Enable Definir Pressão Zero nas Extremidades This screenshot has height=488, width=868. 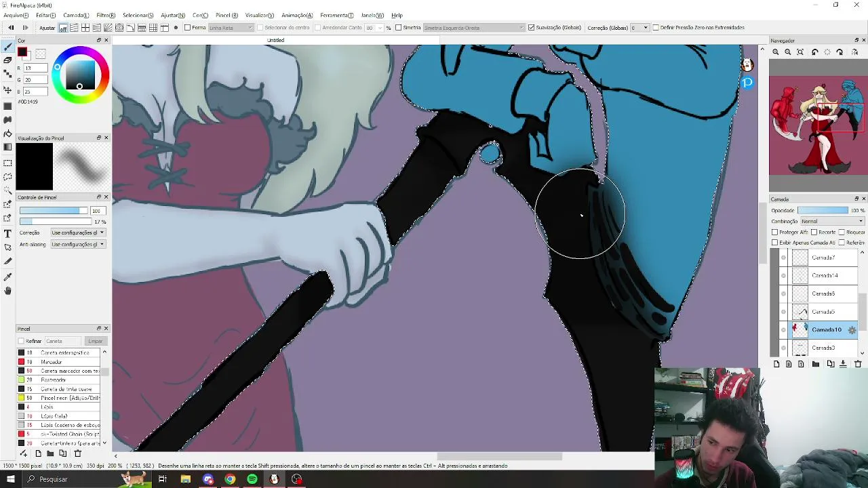click(x=655, y=28)
